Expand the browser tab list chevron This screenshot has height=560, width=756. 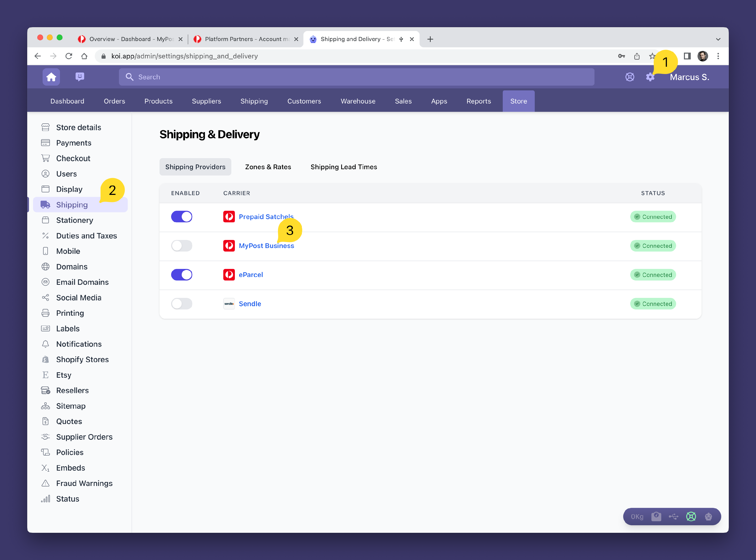[718, 39]
